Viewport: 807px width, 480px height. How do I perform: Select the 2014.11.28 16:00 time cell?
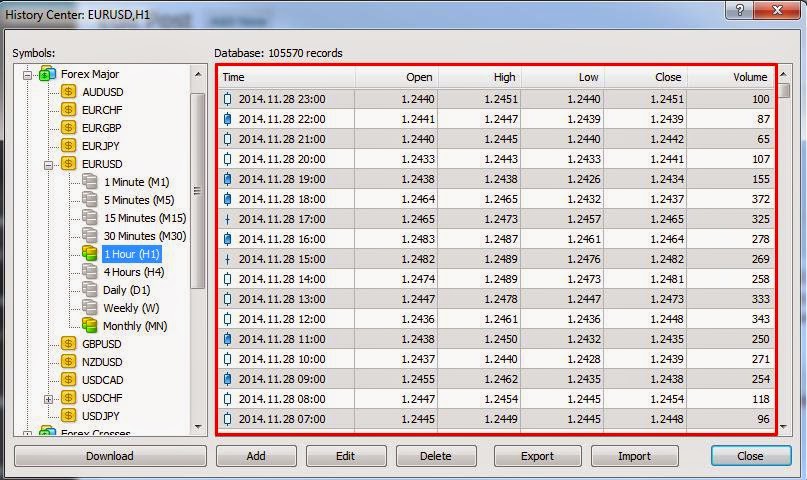point(282,239)
